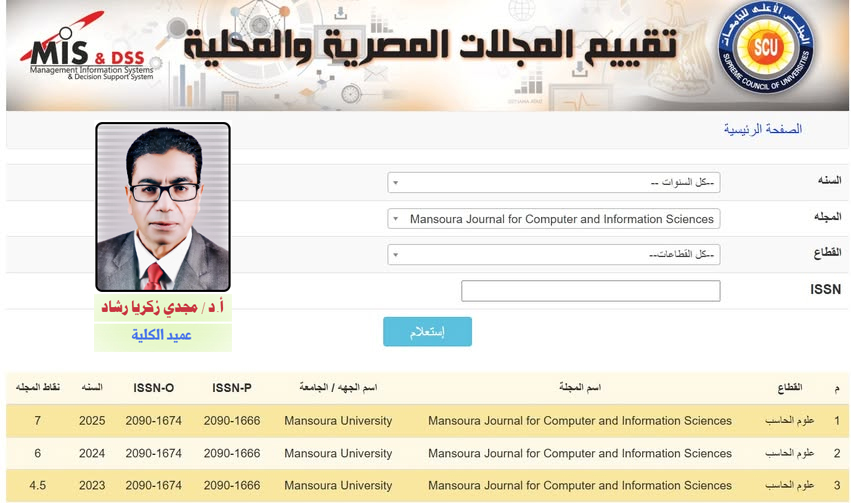
Task: Click year value 2024 in the table
Action: (x=92, y=453)
